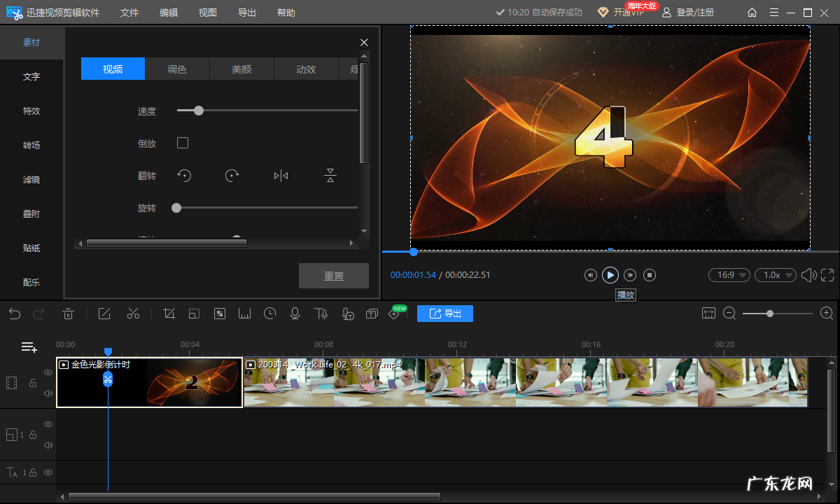
Task: Open the clock duration tool icon
Action: click(269, 314)
